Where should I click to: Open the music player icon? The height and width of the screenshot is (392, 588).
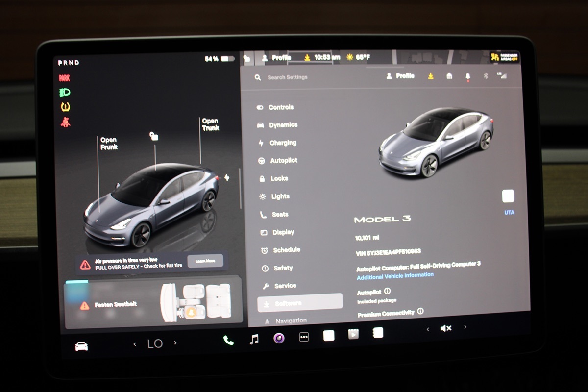click(x=254, y=339)
